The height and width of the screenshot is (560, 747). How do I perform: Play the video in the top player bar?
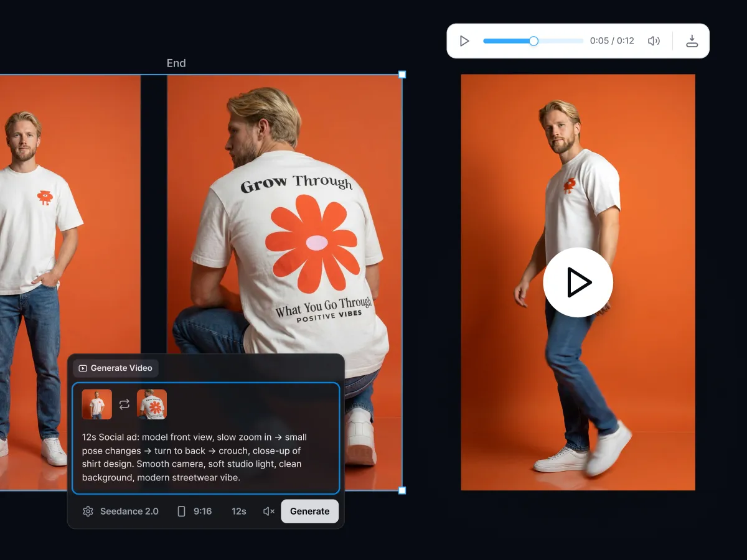click(x=464, y=41)
